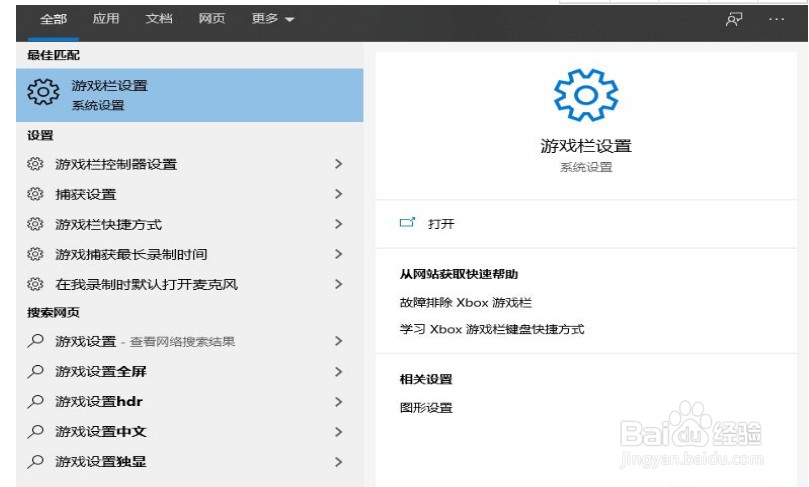
Task: Click search icon beside 游戏设置中文
Action: [35, 431]
